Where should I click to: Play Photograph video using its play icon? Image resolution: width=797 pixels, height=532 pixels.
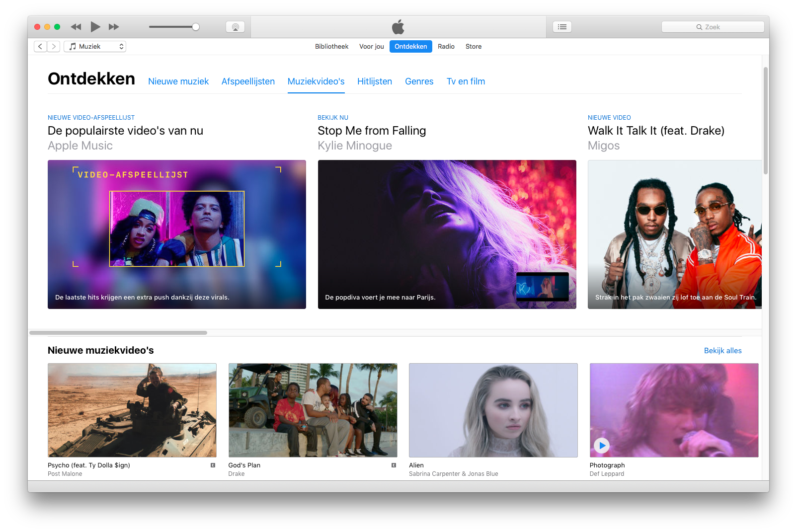click(602, 446)
